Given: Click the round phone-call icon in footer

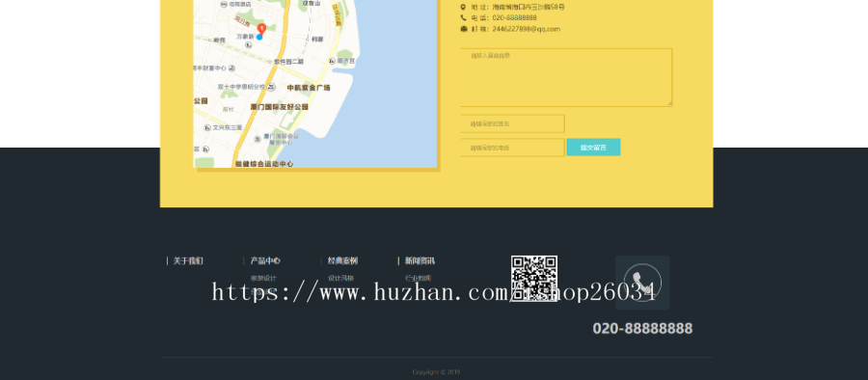Looking at the screenshot, I should (x=642, y=283).
